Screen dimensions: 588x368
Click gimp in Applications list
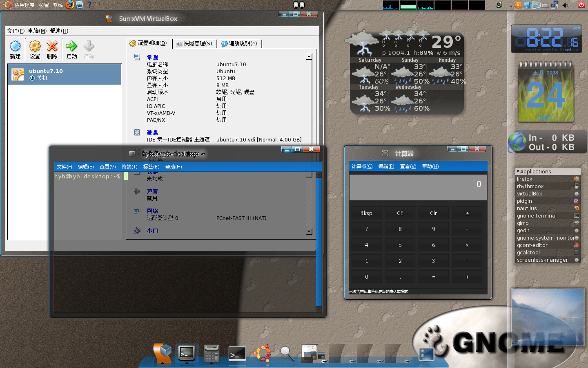coord(548,223)
